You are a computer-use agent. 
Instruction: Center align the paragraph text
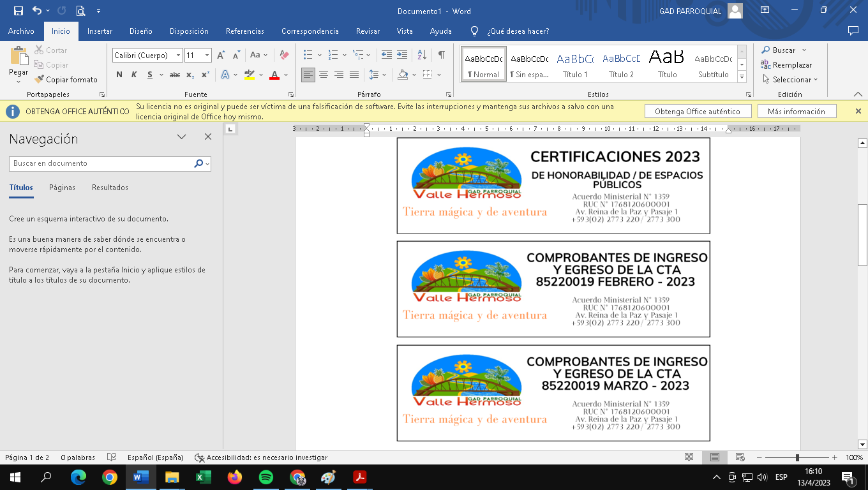(324, 75)
